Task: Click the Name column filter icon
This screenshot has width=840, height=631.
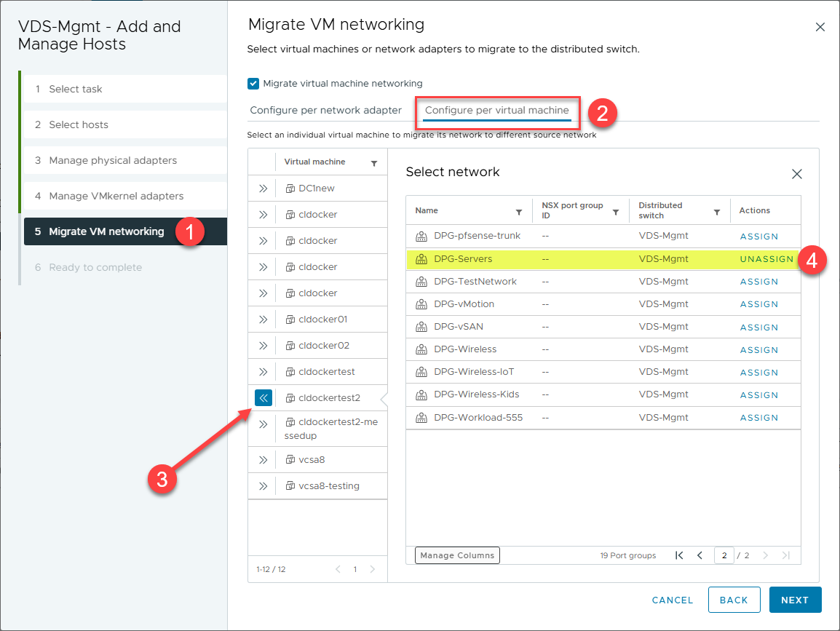Action: [x=519, y=212]
